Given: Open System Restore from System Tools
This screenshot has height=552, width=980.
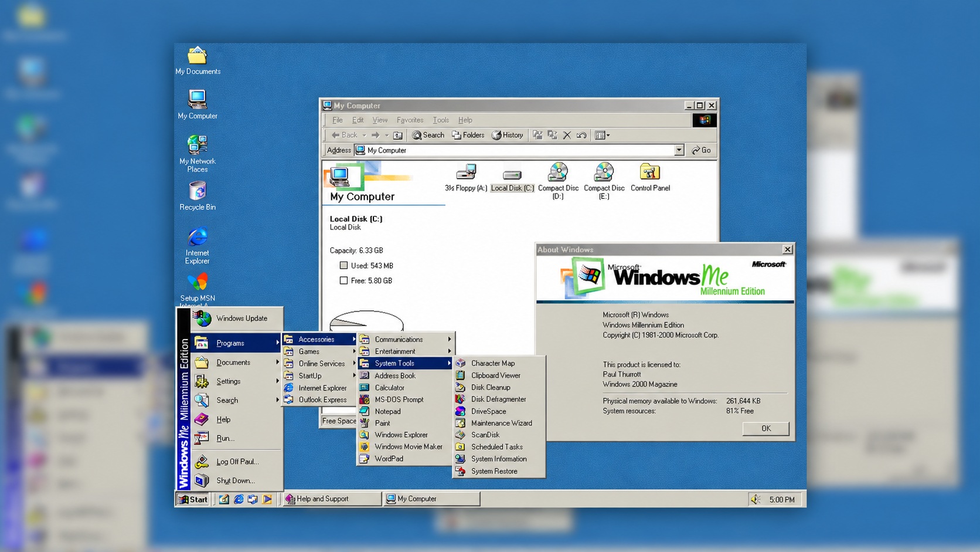Looking at the screenshot, I should click(x=499, y=472).
